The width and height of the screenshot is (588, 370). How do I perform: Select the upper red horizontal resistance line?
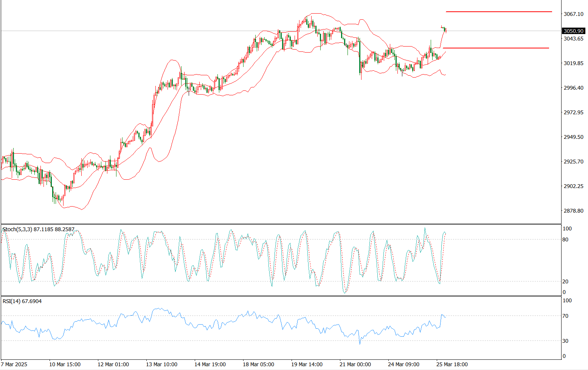[x=499, y=12]
